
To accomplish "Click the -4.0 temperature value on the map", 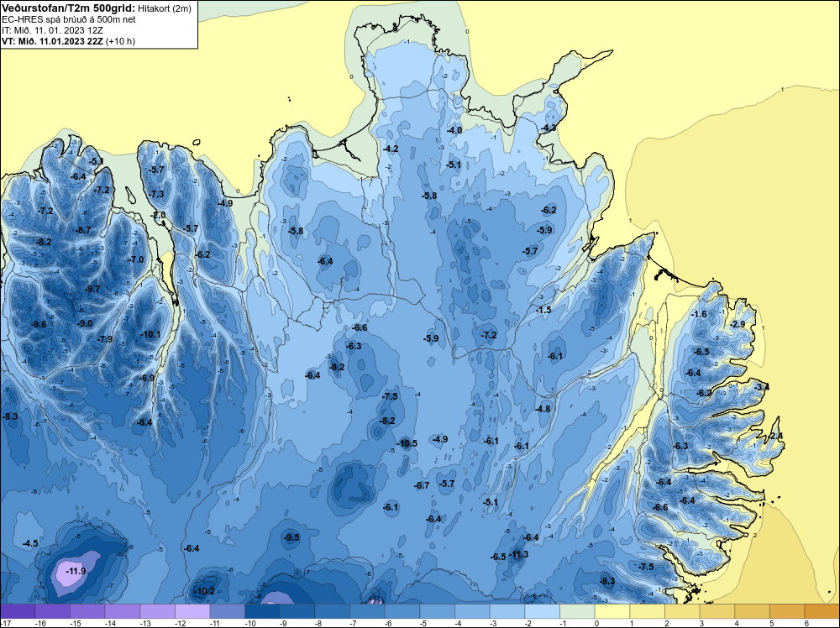I will [x=454, y=130].
